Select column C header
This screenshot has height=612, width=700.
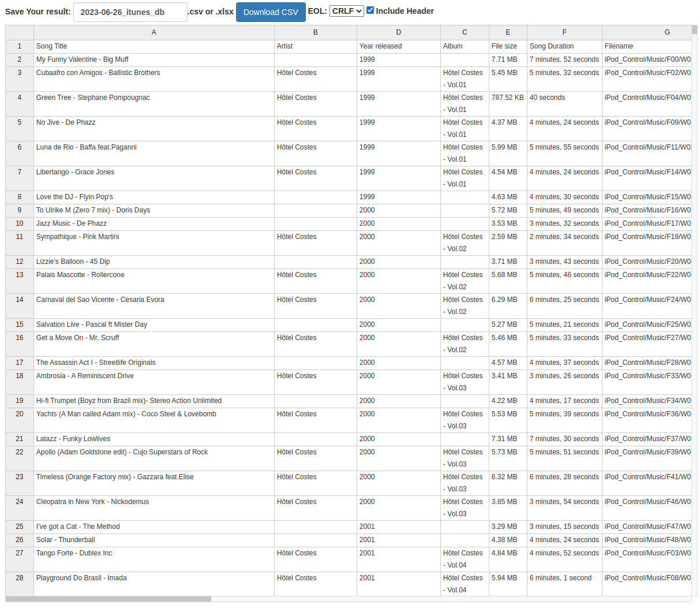465,32
